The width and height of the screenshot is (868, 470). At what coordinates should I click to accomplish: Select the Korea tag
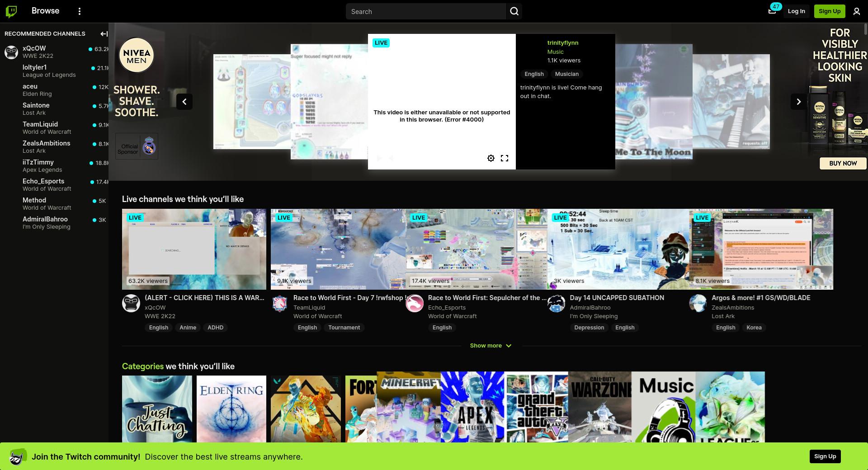tap(754, 328)
